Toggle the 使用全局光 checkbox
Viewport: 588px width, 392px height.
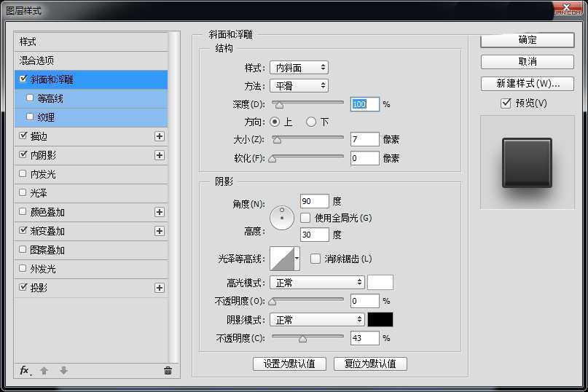(x=305, y=218)
